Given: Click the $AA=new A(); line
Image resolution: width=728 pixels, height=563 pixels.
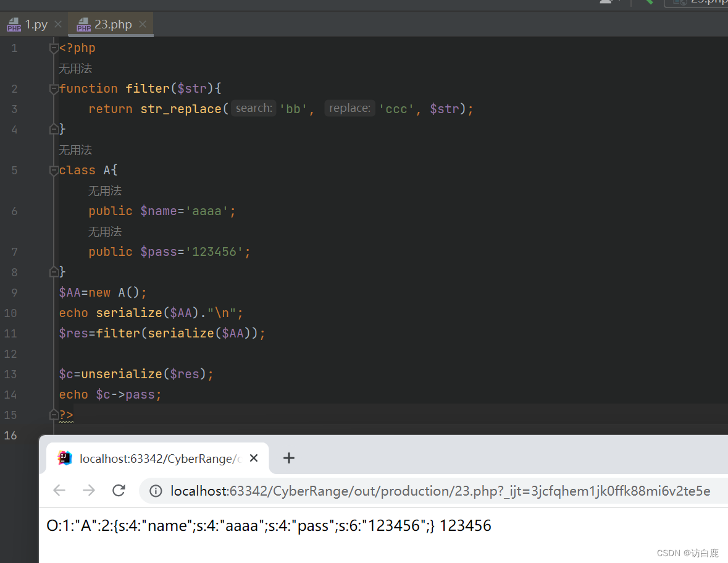Looking at the screenshot, I should (103, 293).
